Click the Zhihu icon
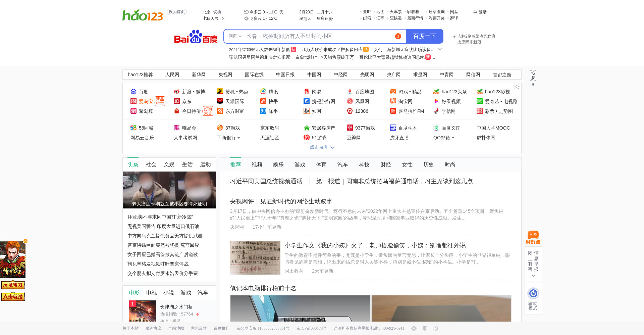This screenshot has height=335, width=644. [263, 111]
